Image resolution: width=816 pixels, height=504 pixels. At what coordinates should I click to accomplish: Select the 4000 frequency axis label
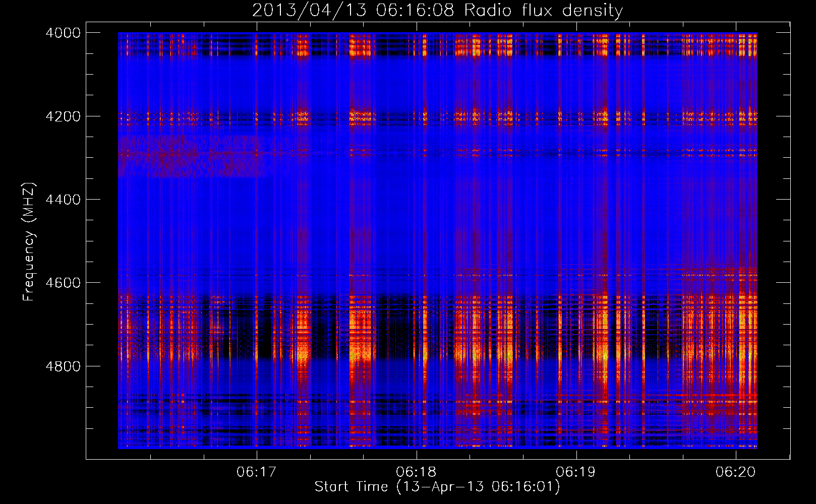coord(63,33)
